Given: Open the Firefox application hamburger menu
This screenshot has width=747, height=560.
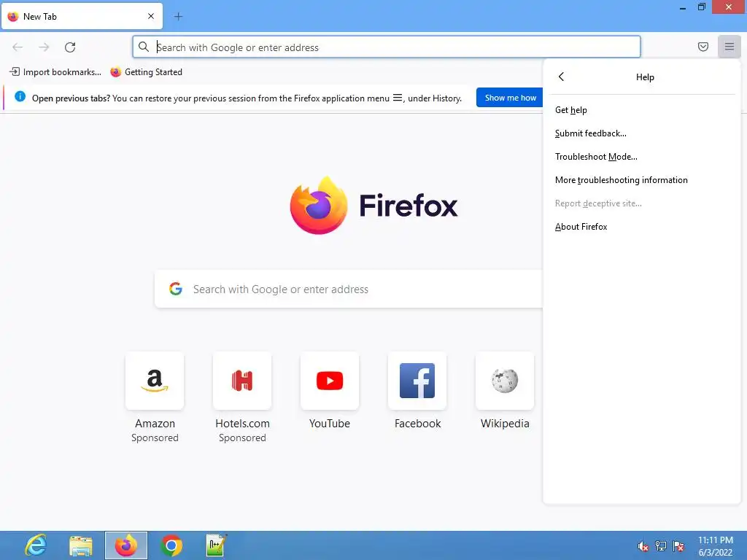Looking at the screenshot, I should [729, 47].
